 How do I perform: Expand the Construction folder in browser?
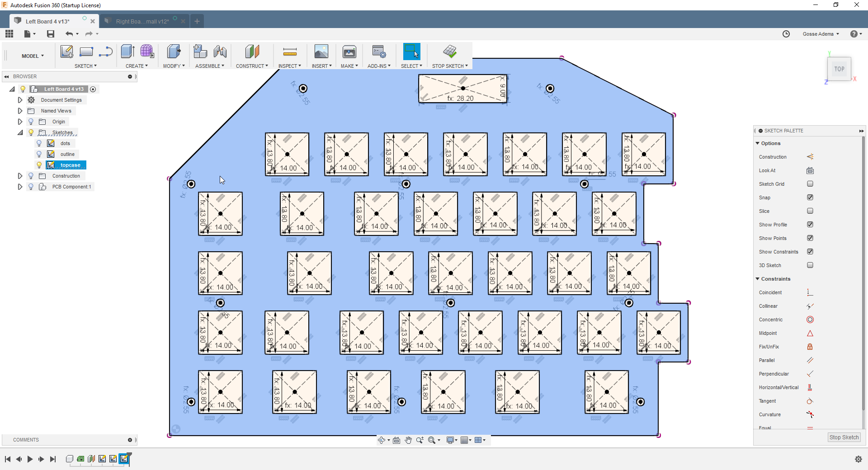20,176
